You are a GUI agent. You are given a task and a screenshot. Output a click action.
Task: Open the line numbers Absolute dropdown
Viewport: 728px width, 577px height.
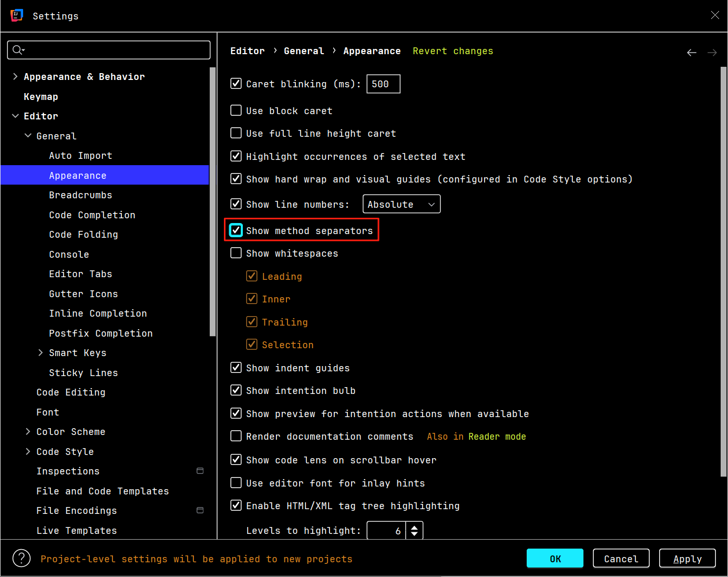pos(401,204)
